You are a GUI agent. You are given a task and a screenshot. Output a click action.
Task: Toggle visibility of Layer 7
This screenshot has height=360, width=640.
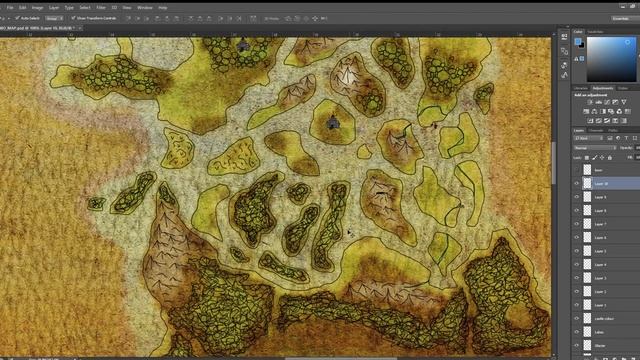pyautogui.click(x=576, y=224)
